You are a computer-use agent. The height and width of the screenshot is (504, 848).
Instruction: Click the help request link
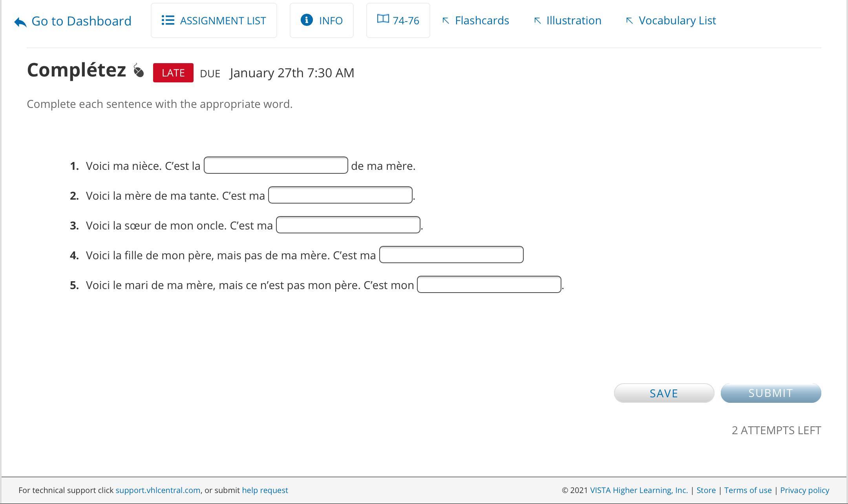265,490
